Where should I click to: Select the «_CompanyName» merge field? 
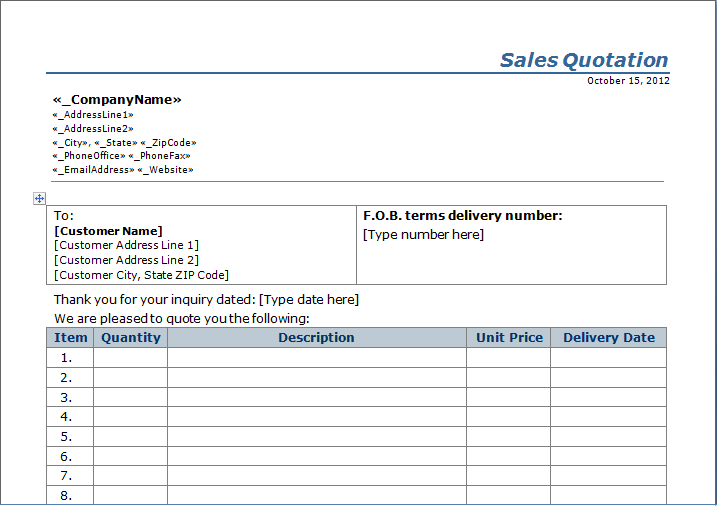click(117, 100)
